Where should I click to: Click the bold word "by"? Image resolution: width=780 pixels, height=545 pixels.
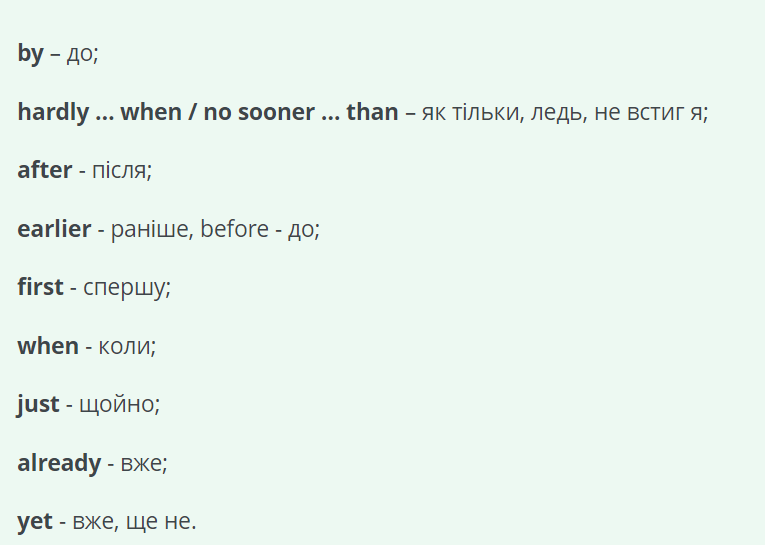30,53
